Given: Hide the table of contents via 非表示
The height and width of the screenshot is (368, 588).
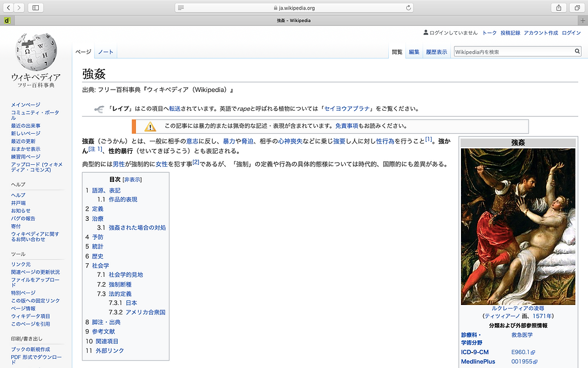Looking at the screenshot, I should [132, 180].
